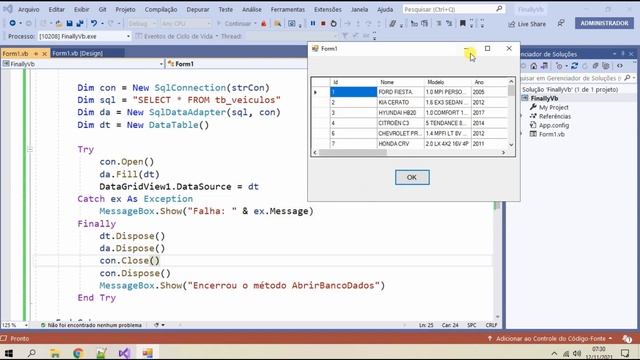This screenshot has height=360, width=640.
Task: Open the Compilação menu
Action: point(161,9)
